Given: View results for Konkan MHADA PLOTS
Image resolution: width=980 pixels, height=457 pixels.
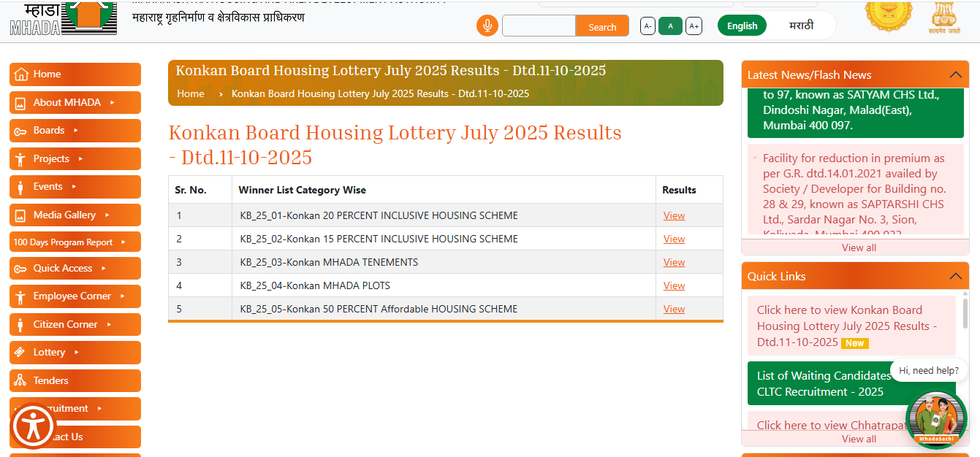Looking at the screenshot, I should point(674,285).
